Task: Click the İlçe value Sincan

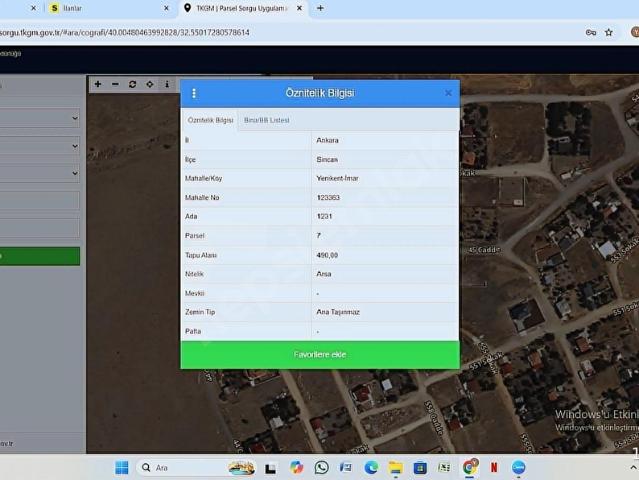Action: pyautogui.click(x=327, y=159)
